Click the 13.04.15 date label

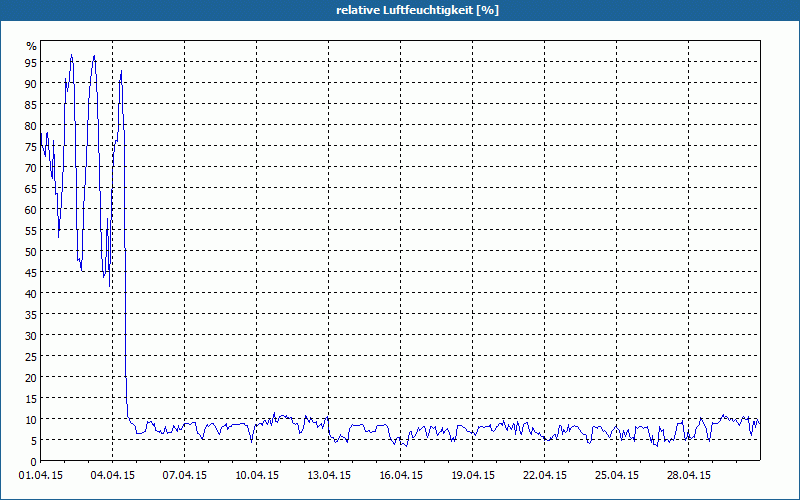click(x=329, y=476)
